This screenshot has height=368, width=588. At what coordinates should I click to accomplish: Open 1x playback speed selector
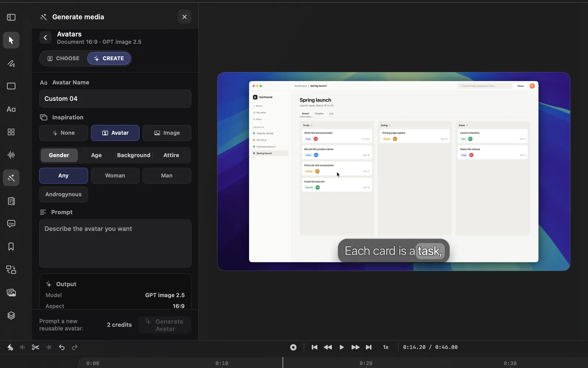point(386,347)
